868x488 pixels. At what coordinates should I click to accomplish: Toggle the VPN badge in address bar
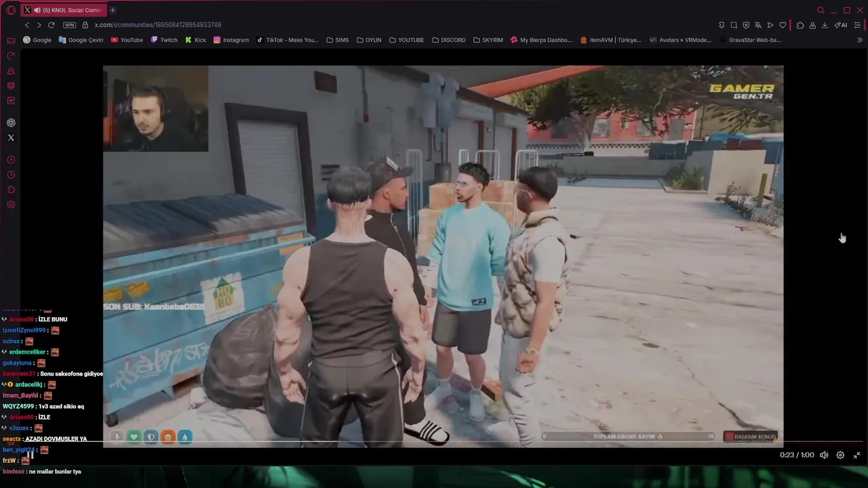click(x=69, y=25)
